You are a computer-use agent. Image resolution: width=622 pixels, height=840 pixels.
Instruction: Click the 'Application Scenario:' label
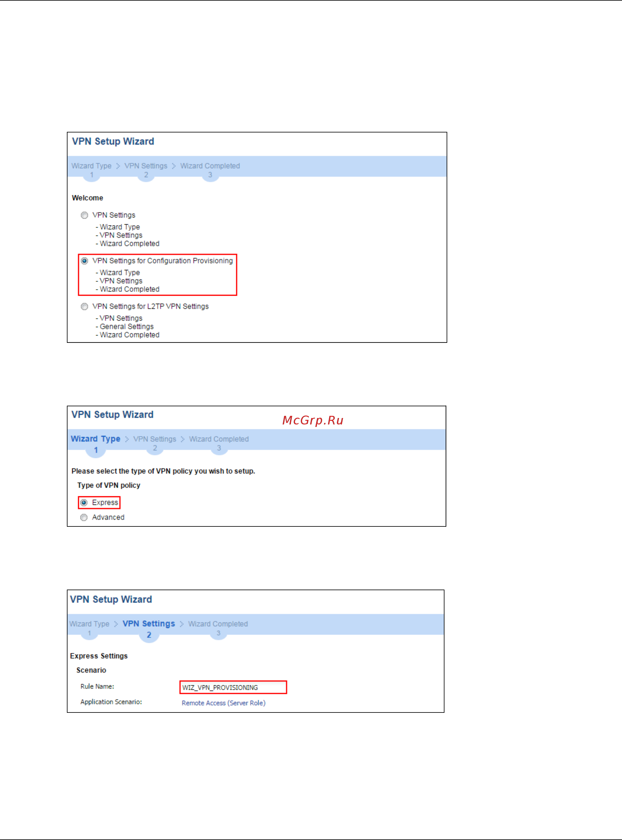[x=111, y=702]
